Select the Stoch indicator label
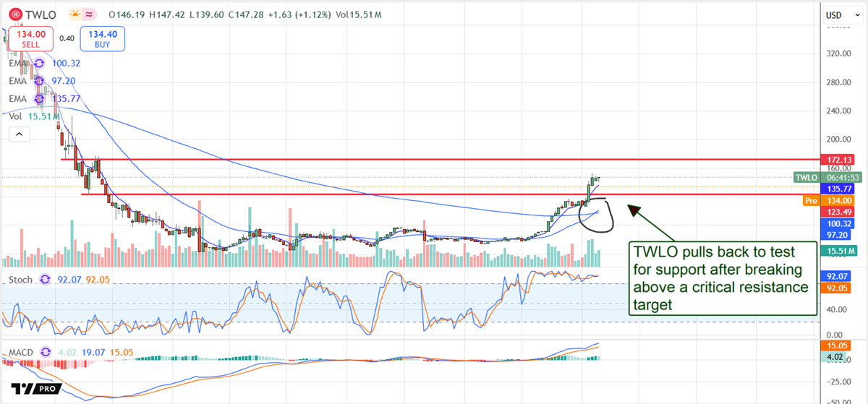Viewport: 868px width, 404px height. pyautogui.click(x=20, y=279)
